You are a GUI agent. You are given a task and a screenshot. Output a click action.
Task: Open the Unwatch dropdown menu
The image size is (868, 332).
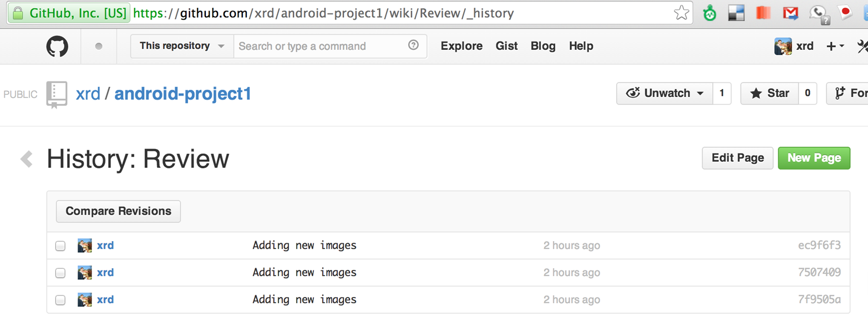click(x=664, y=93)
